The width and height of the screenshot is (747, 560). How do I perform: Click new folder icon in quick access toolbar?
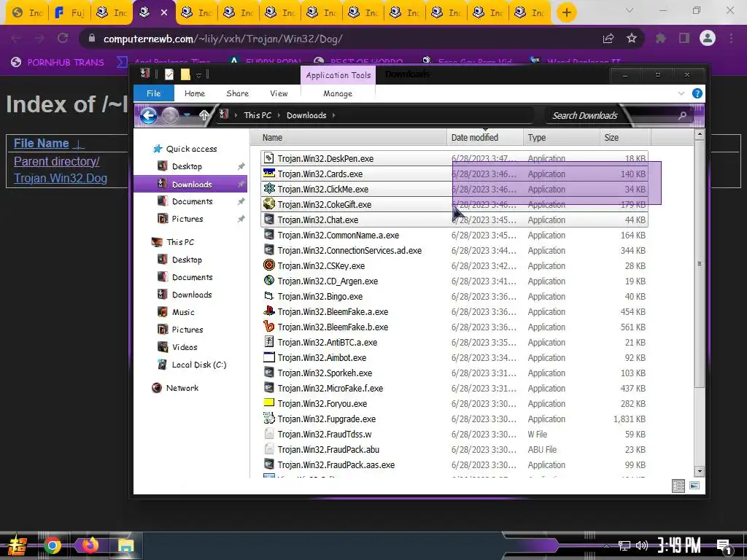point(185,74)
